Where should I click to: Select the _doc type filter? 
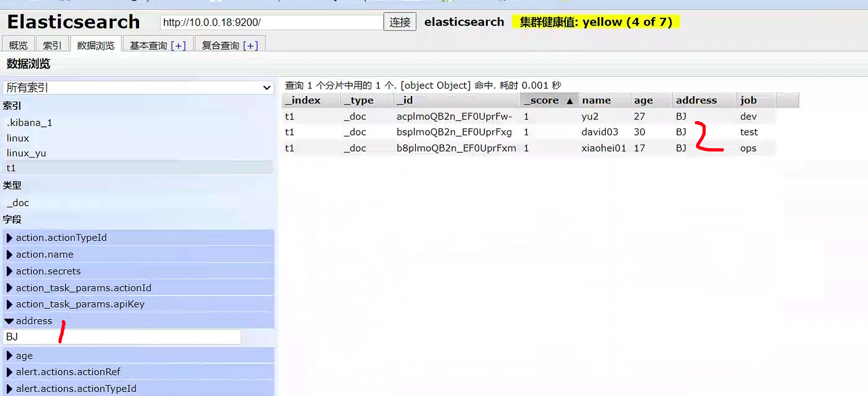[x=18, y=203]
